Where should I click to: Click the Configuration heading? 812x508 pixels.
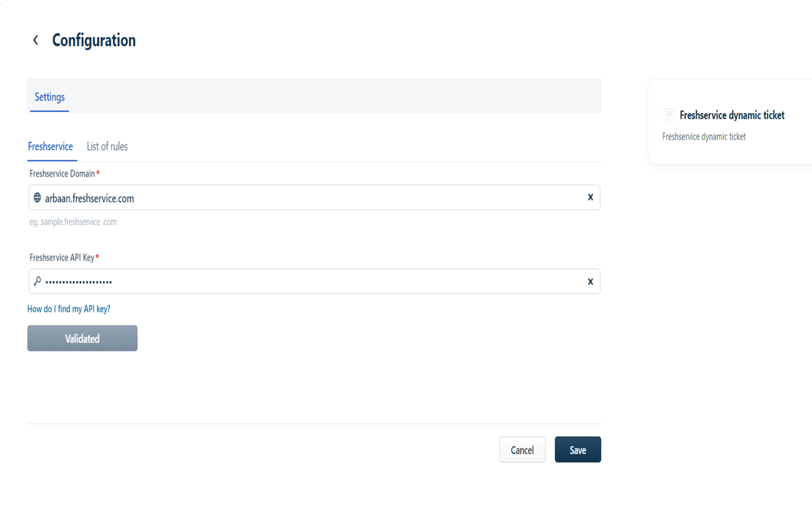point(93,39)
